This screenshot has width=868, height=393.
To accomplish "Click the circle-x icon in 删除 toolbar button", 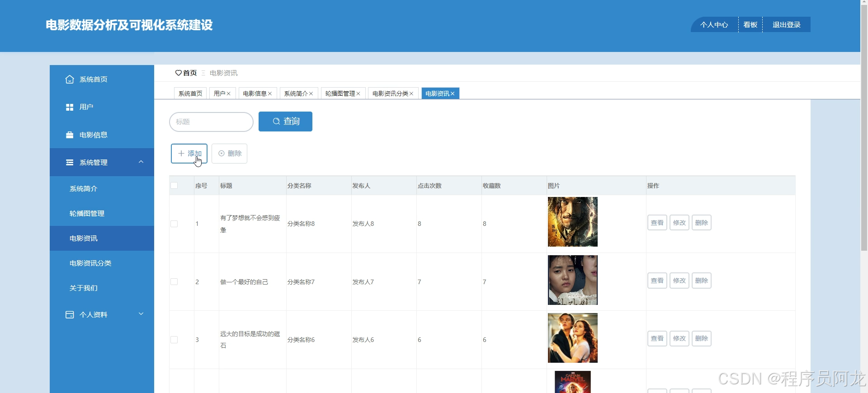I will (222, 154).
